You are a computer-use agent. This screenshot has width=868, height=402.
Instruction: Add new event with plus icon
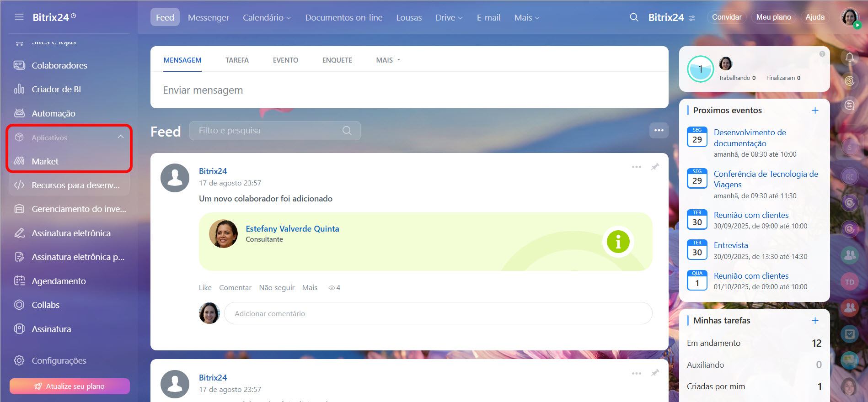[x=814, y=111]
